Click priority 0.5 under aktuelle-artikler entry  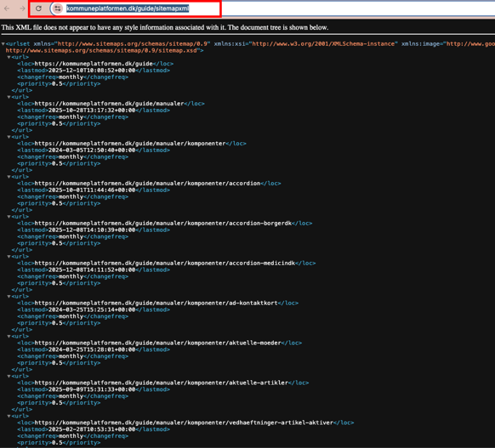point(57,403)
